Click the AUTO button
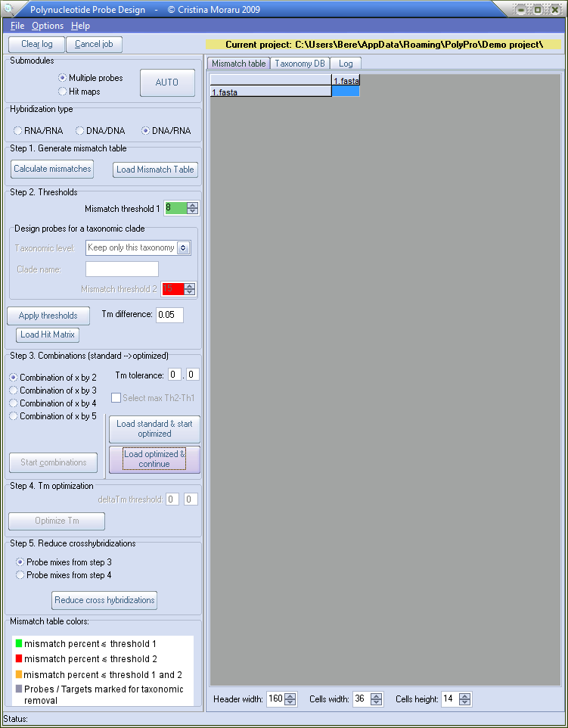Screen dimensions: 568x728 pyautogui.click(x=167, y=82)
